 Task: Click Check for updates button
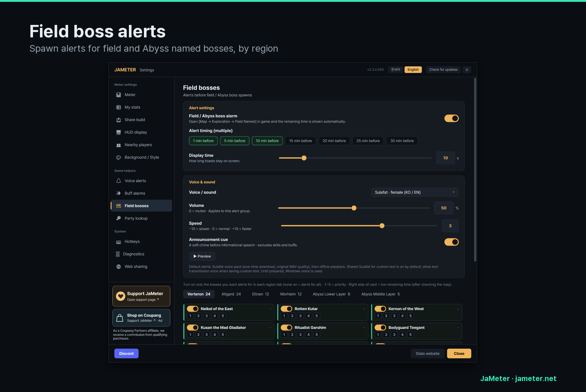[x=443, y=70]
